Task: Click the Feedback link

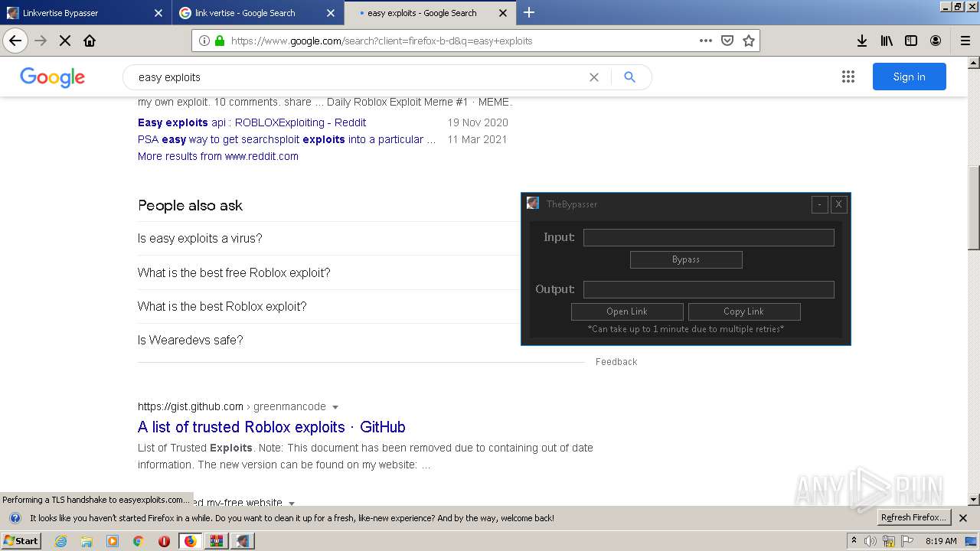Action: coord(616,362)
